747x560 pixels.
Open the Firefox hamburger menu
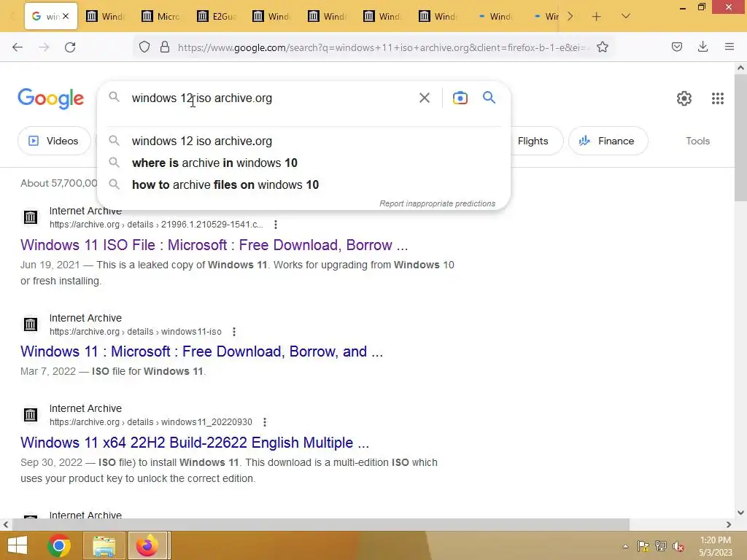click(729, 47)
